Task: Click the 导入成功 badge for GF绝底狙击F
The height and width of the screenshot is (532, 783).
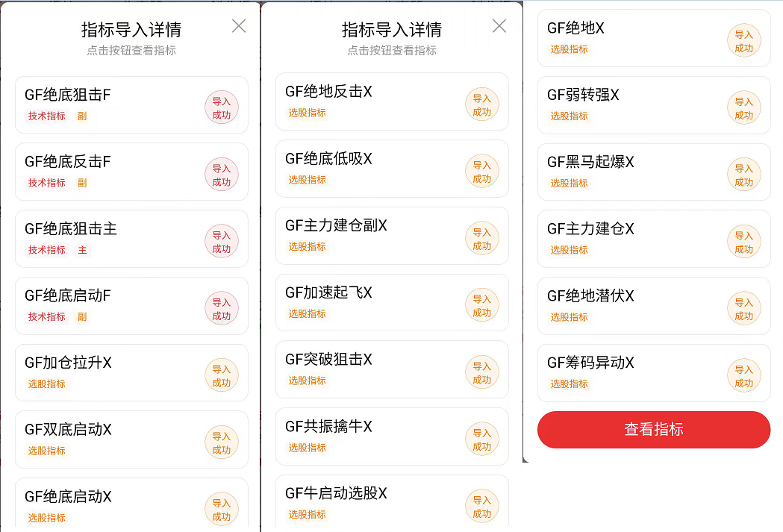Action: click(x=222, y=106)
